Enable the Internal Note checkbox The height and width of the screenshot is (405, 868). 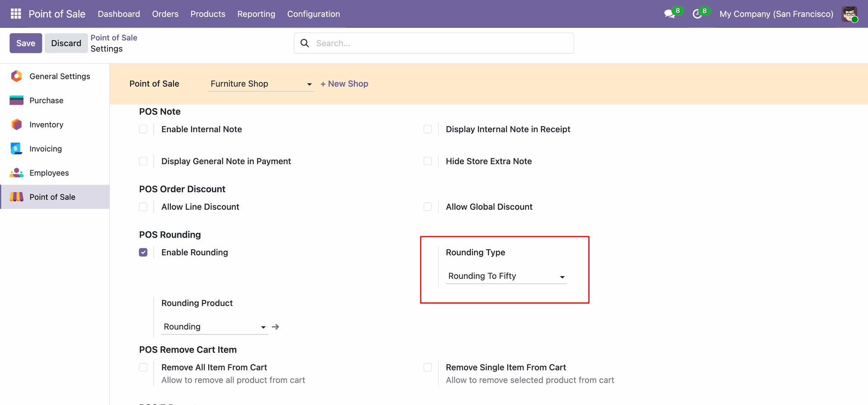pos(143,129)
